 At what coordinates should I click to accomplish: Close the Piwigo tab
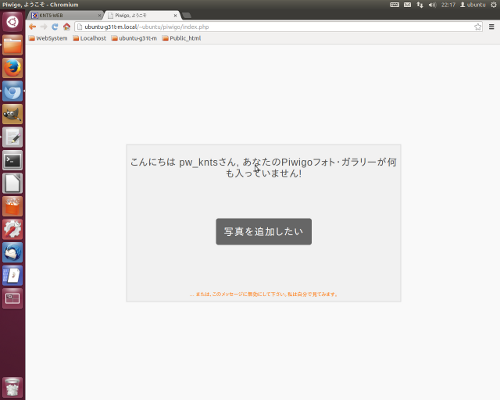click(x=175, y=16)
